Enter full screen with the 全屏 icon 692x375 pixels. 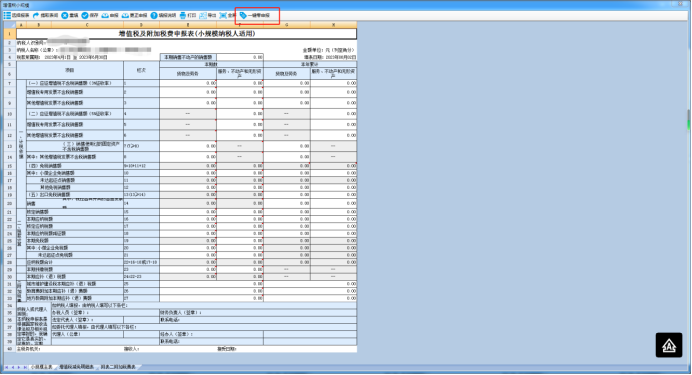(223, 15)
